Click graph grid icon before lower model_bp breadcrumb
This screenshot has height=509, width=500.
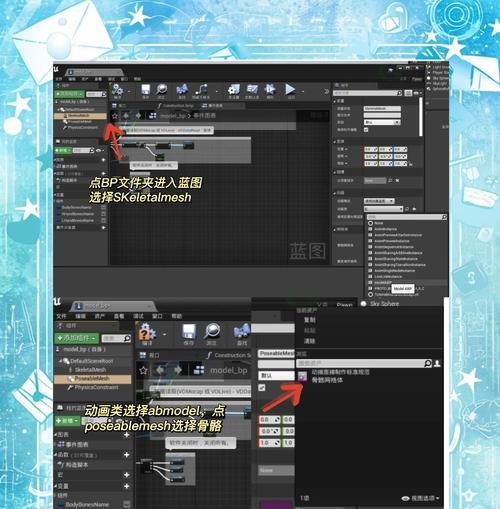click(x=199, y=370)
